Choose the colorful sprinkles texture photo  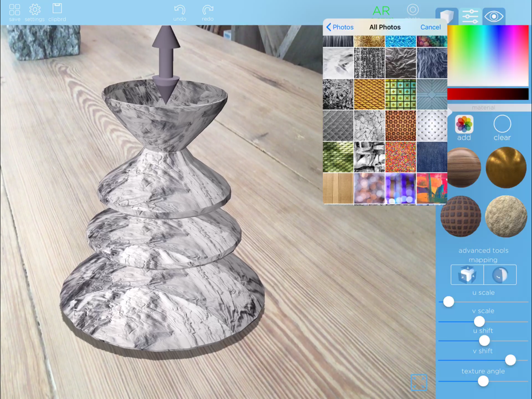(401, 157)
